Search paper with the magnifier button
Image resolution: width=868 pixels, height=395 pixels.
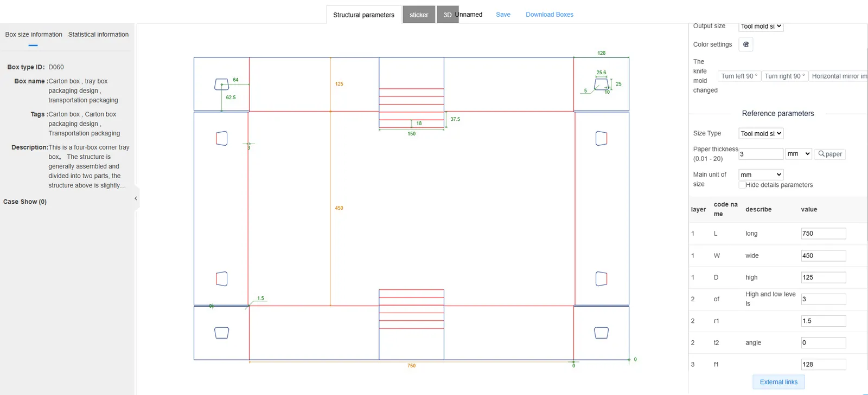[830, 154]
